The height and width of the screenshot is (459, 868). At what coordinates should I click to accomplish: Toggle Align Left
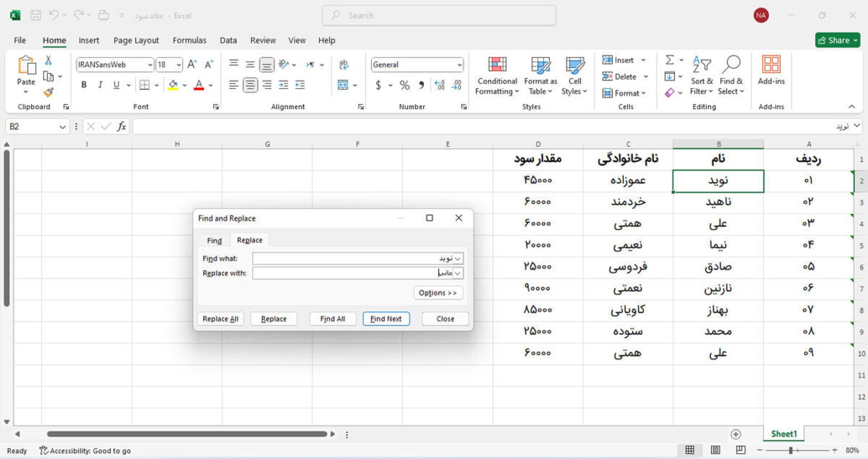[x=233, y=85]
